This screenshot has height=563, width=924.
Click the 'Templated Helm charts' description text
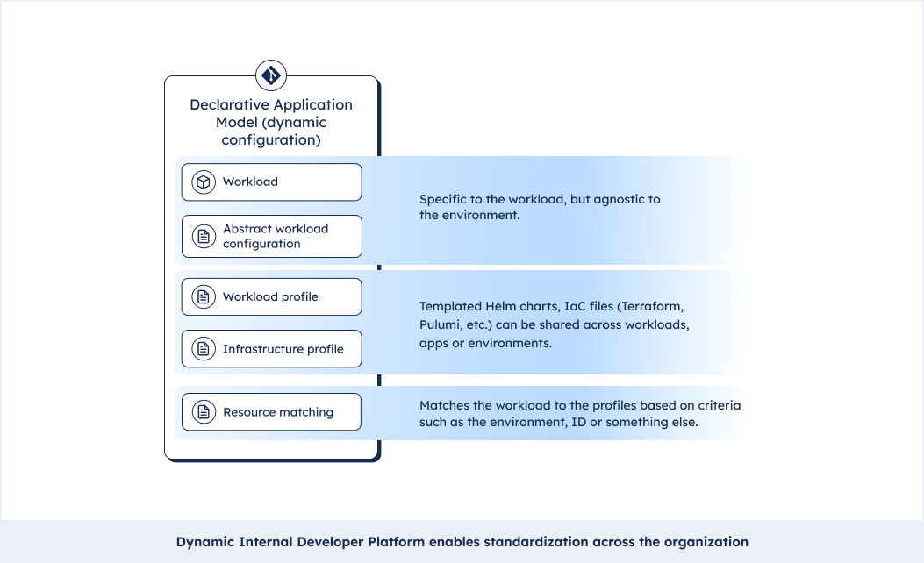coord(555,324)
